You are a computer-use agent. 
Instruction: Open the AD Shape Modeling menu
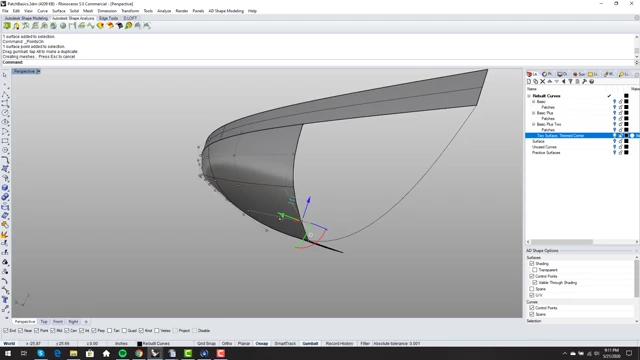[x=226, y=11]
